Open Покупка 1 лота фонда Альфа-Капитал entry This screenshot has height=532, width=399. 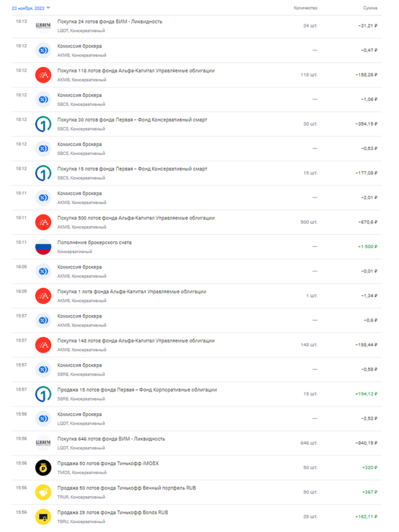point(132,292)
